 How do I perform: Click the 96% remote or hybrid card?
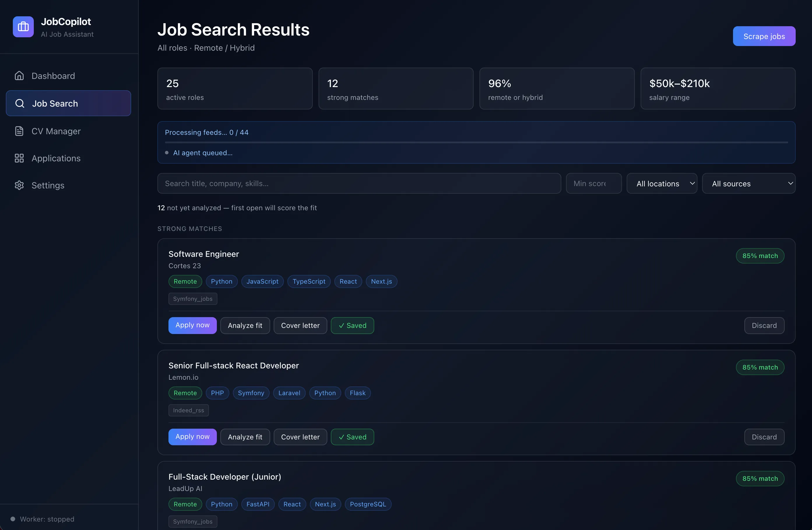tap(557, 89)
